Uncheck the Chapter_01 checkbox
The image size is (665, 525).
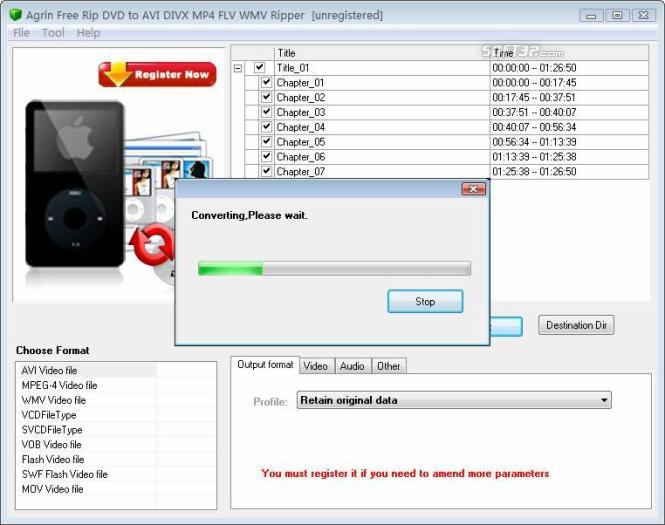tap(266, 82)
